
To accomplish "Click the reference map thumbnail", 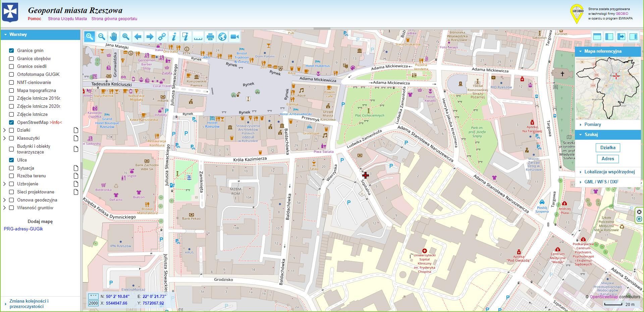I will click(607, 88).
